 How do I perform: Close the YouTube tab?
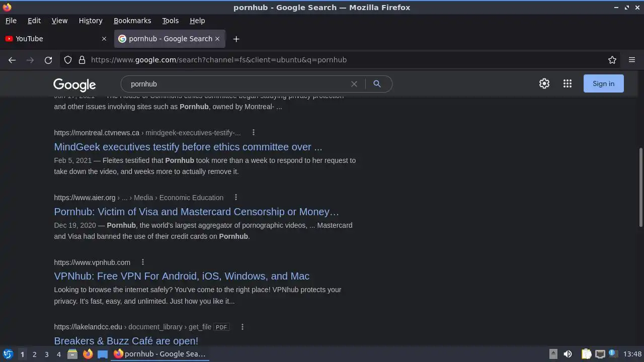coord(104,39)
